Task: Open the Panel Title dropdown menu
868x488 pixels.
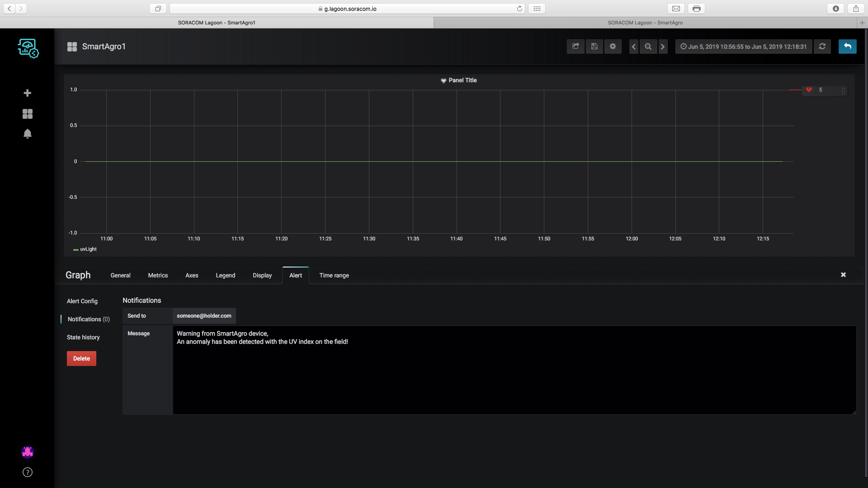Action: (x=462, y=80)
